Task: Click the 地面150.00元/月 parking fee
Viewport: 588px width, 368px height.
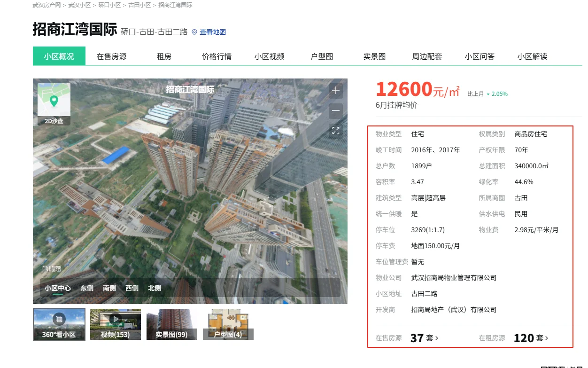Action: (435, 246)
